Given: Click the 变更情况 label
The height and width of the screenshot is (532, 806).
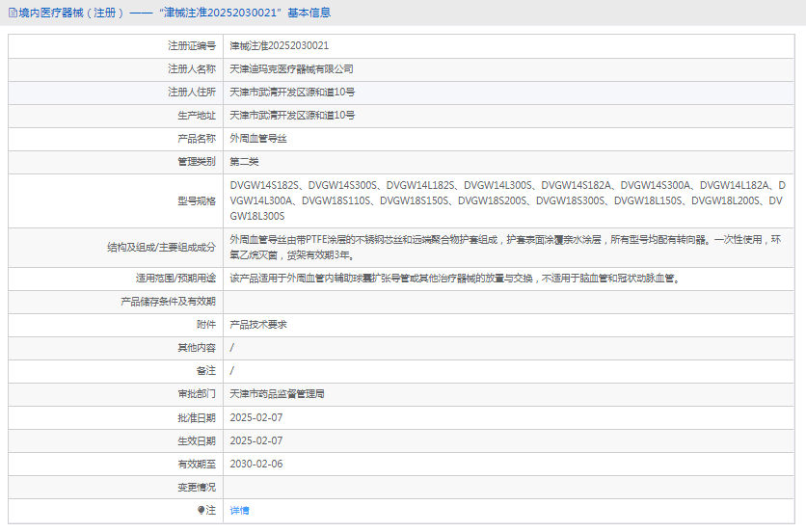Looking at the screenshot, I should click(197, 488).
